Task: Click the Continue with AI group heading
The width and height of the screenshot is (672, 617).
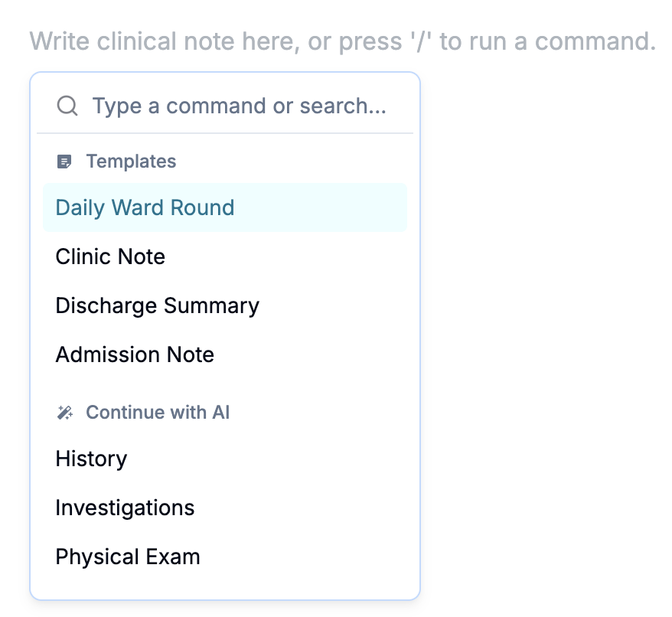Action: pyautogui.click(x=158, y=413)
